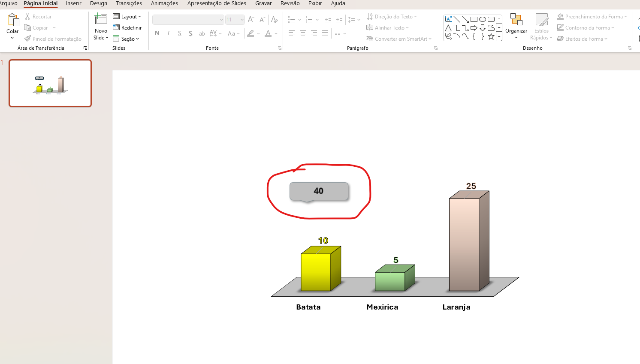Screen dimensions: 640x364
Task: Decrease the list indent level
Action: [x=328, y=20]
